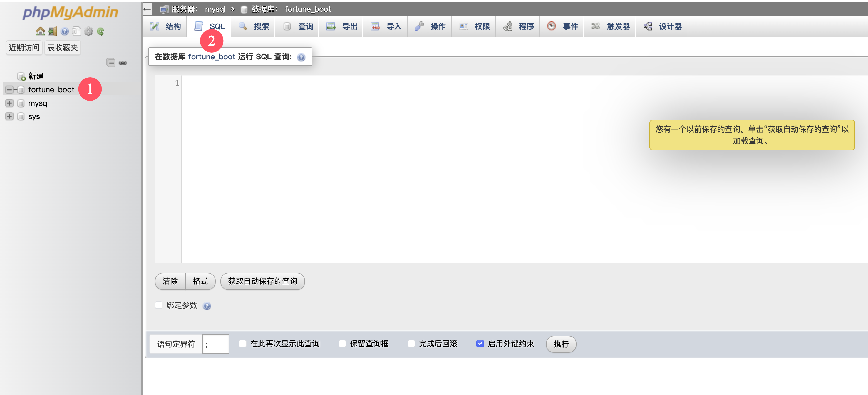The image size is (868, 395).
Task: Click the 语句定界符 input field
Action: click(215, 344)
